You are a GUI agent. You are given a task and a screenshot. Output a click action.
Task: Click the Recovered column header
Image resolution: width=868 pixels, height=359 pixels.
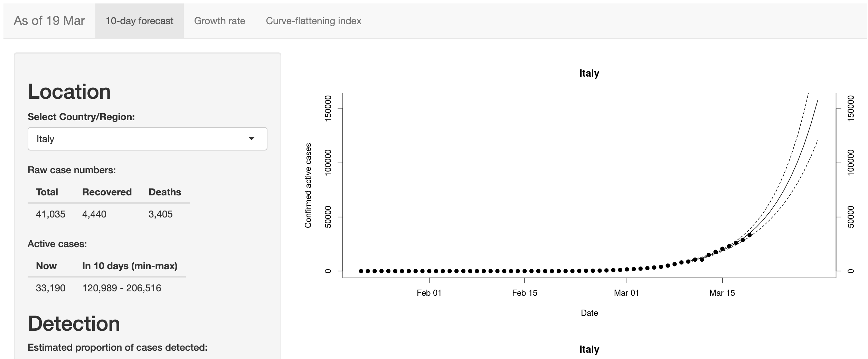click(x=107, y=192)
